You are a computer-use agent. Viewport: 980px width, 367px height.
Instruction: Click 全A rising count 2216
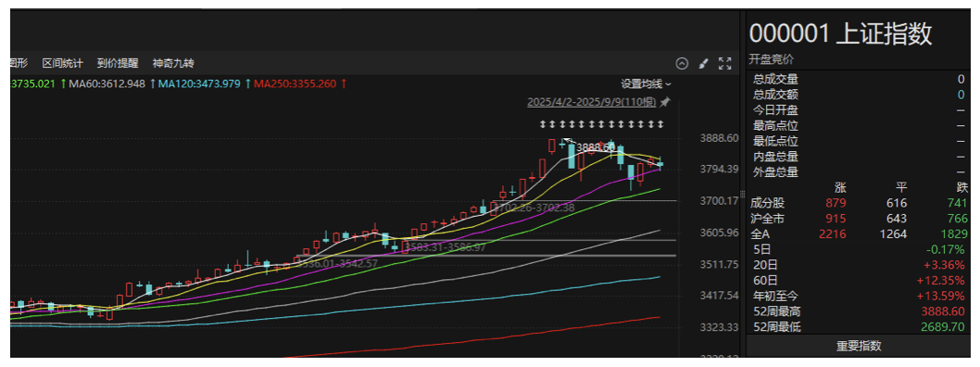pyautogui.click(x=833, y=234)
